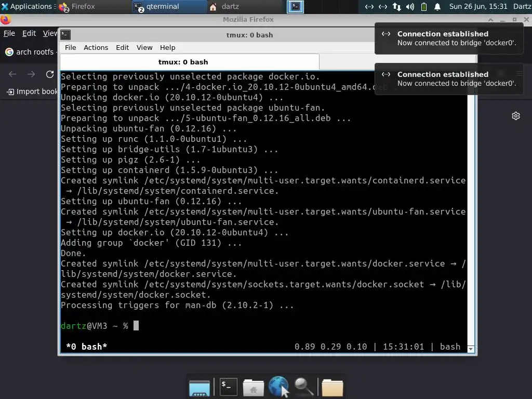This screenshot has width=532, height=399.
Task: Click the Google favicon on arch rootfs tab
Action: [9, 52]
